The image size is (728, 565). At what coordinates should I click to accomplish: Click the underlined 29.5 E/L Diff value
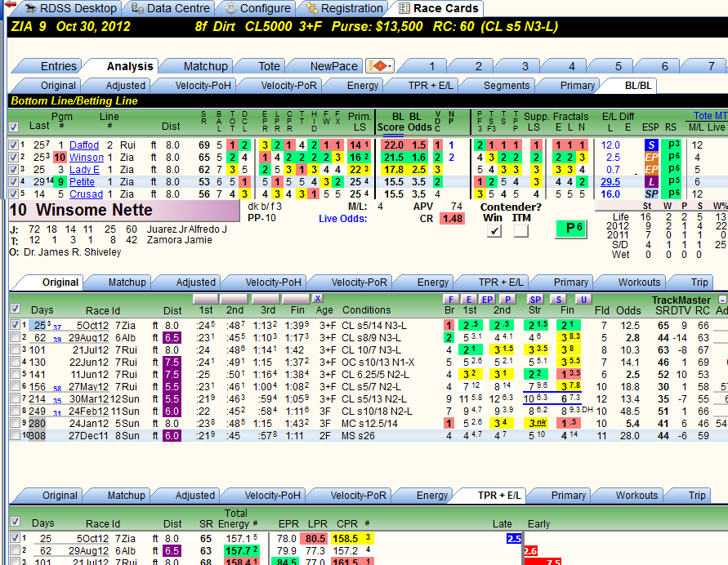tap(610, 182)
